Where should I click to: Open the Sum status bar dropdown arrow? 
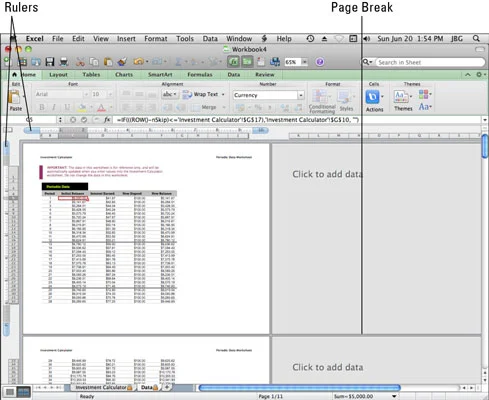(394, 396)
